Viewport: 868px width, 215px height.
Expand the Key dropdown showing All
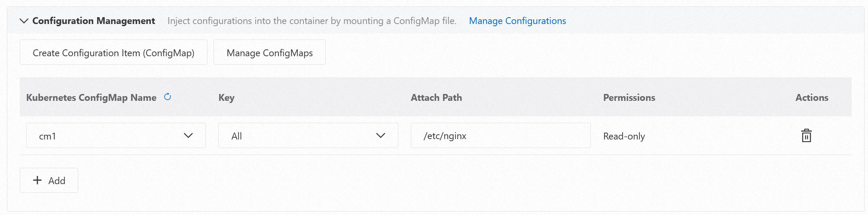point(308,136)
